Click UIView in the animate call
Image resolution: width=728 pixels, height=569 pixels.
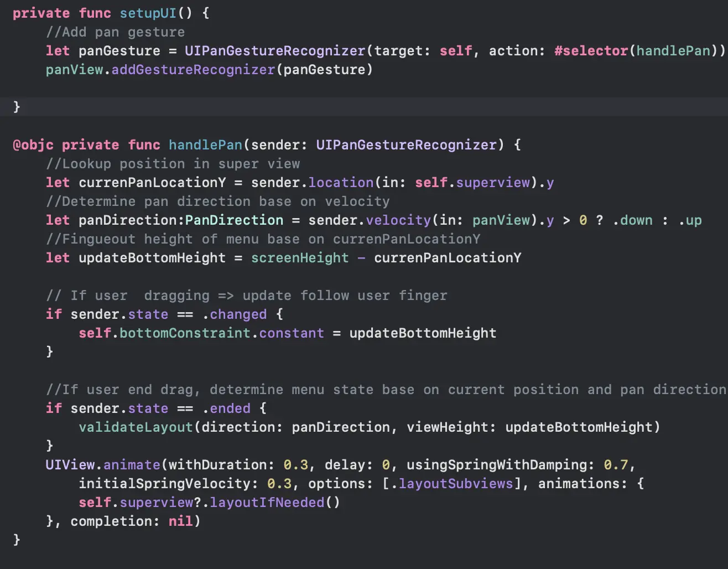click(70, 465)
